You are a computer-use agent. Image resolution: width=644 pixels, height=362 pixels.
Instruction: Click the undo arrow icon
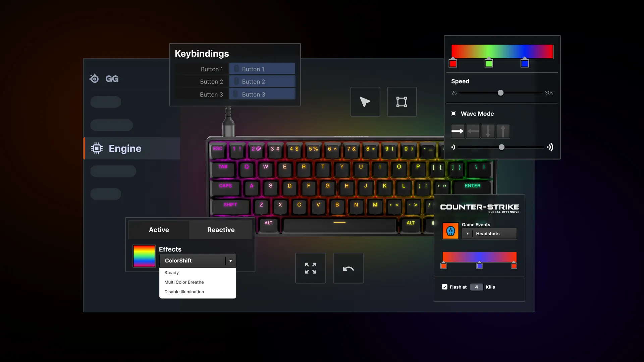[x=348, y=268]
